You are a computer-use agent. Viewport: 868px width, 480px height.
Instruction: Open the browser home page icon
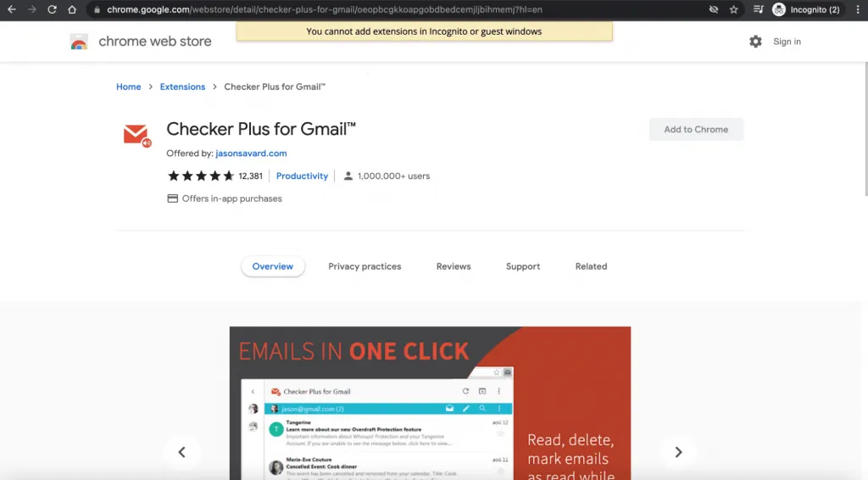72,9
